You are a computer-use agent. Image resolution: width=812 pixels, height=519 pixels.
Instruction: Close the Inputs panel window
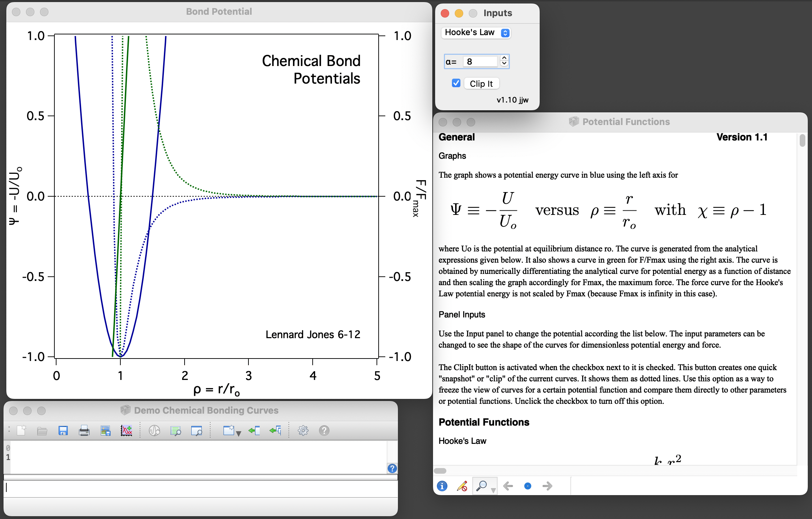[445, 13]
